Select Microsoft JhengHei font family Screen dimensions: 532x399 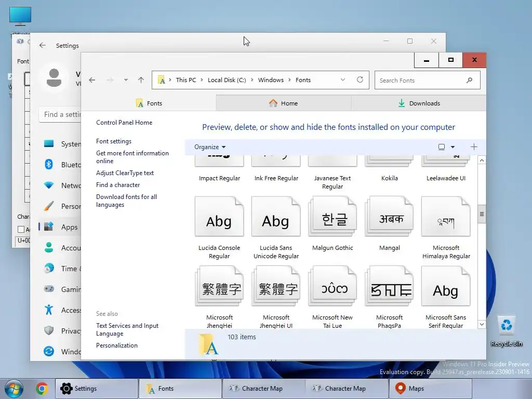[219, 297]
